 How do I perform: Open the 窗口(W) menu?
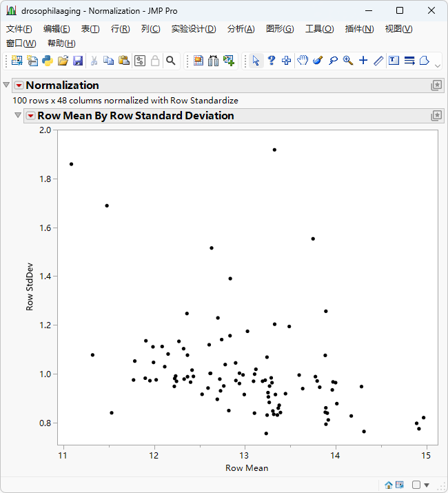point(21,43)
